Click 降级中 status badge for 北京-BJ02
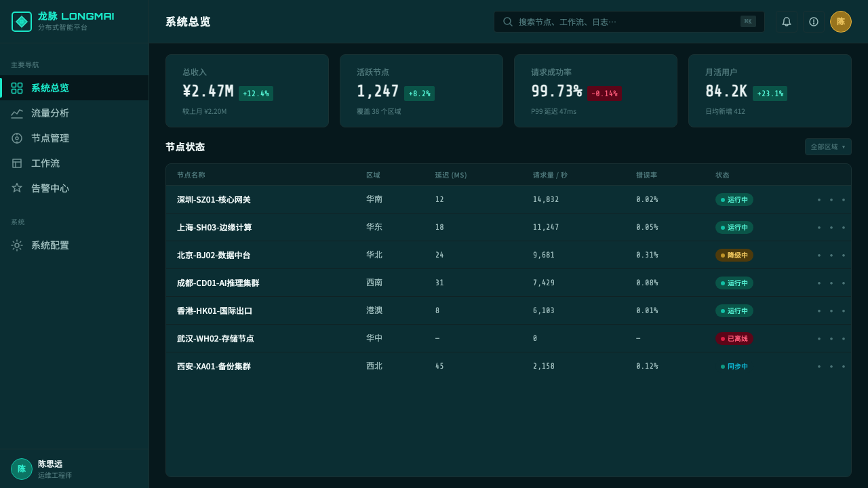 coord(734,256)
